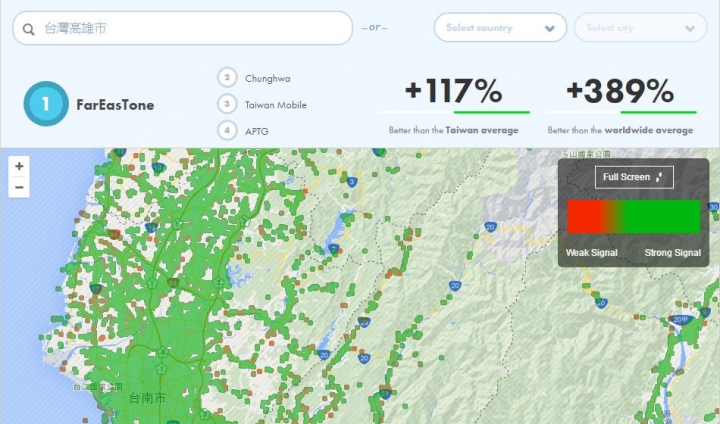Image resolution: width=720 pixels, height=424 pixels.
Task: Click the Weak Signal legend label
Action: pos(591,253)
